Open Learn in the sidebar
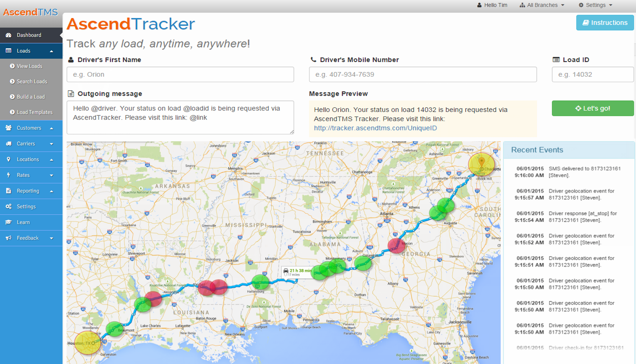This screenshot has height=364, width=636. (31, 222)
